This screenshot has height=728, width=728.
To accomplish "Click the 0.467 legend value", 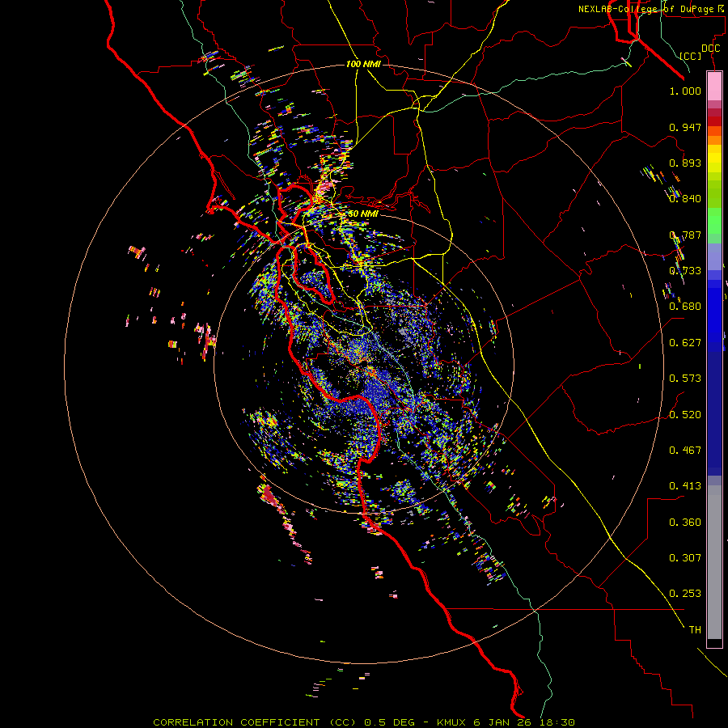I will pos(685,451).
